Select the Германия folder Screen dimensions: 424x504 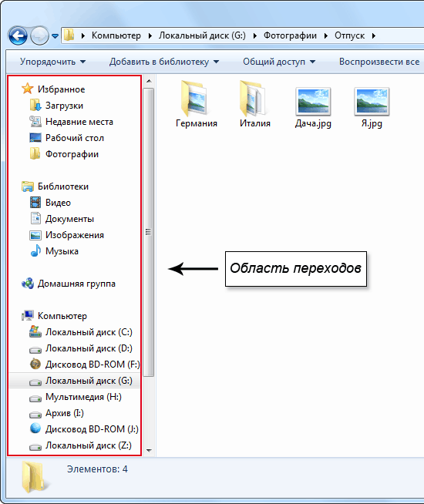point(196,104)
